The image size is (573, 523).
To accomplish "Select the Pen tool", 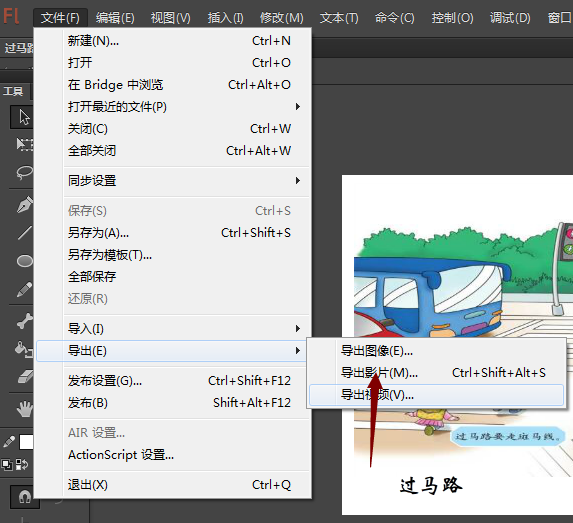I will pyautogui.click(x=25, y=205).
